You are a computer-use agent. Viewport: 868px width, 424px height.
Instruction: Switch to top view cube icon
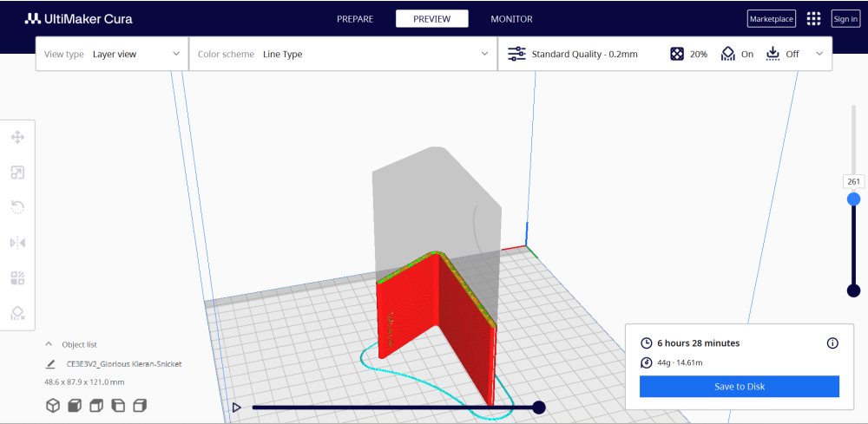click(96, 406)
